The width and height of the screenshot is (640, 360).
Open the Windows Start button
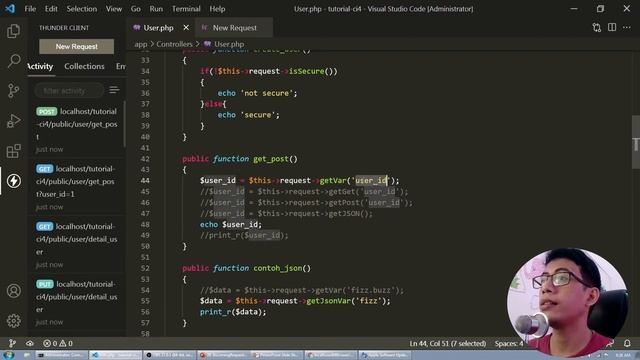9,355
